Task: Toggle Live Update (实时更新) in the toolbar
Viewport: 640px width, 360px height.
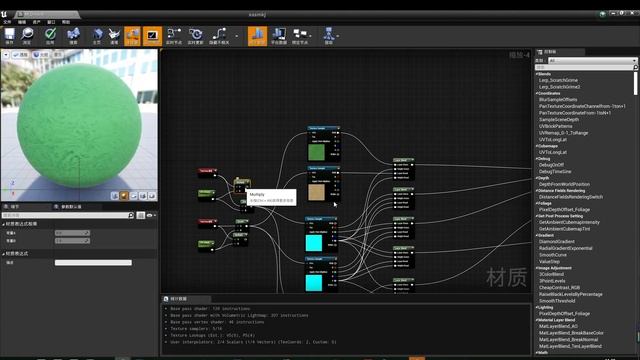Action: coord(196,36)
